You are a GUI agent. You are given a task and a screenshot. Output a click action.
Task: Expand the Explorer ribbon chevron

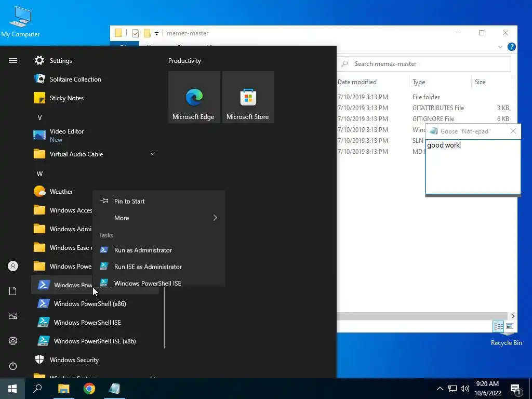tap(500, 47)
